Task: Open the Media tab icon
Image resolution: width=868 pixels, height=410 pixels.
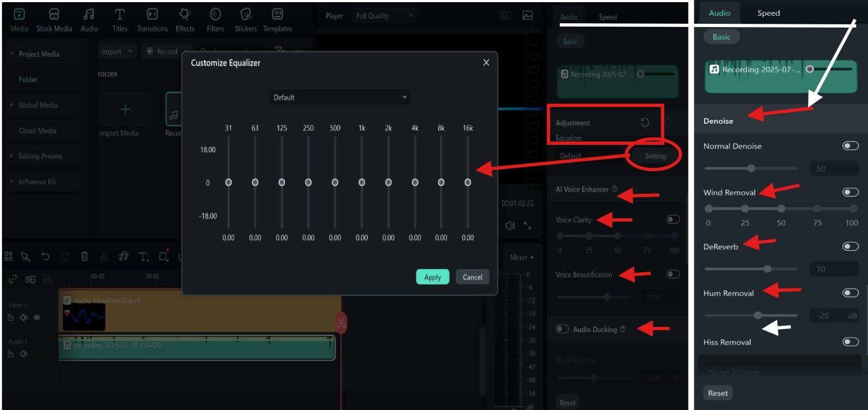Action: coord(19,14)
